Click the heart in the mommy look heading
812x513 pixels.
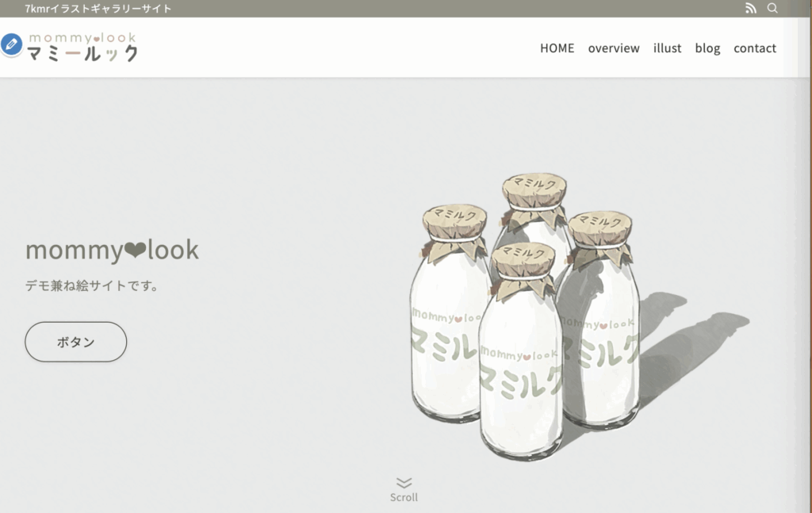coord(135,250)
